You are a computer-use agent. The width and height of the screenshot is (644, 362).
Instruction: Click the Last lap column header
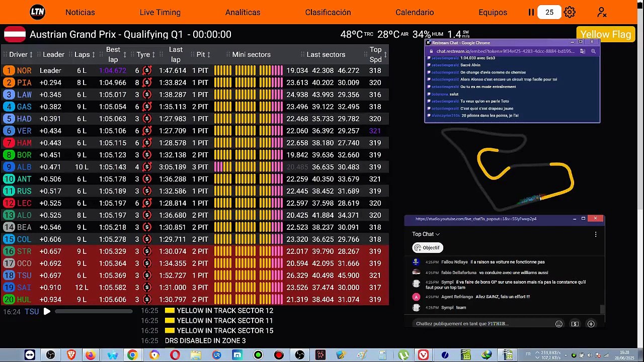tap(176, 54)
